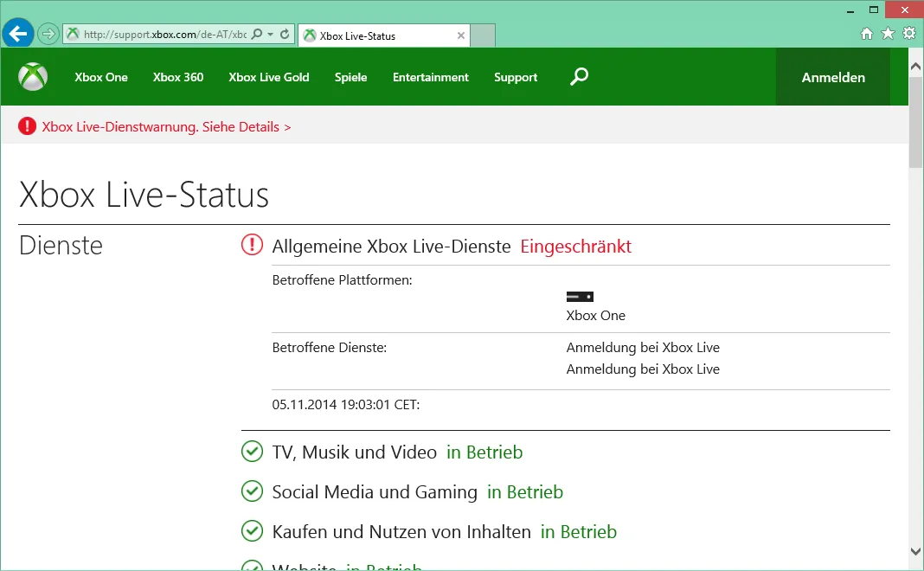The width and height of the screenshot is (924, 571).
Task: Minimize the browser window
Action: (x=850, y=10)
